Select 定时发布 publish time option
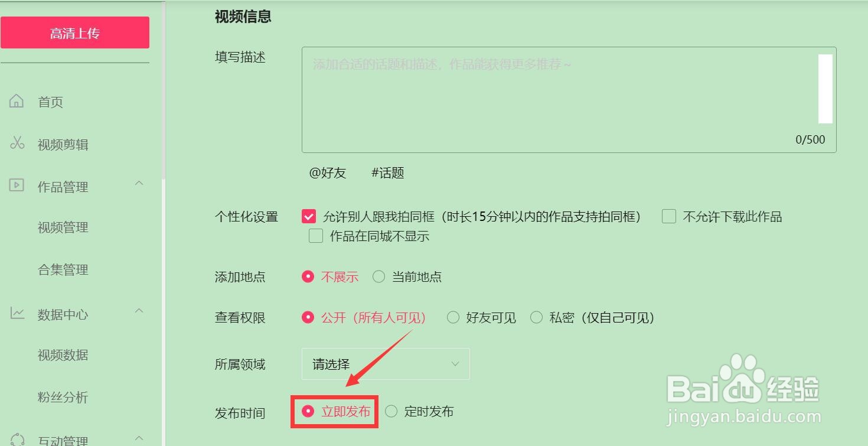This screenshot has height=446, width=868. pyautogui.click(x=391, y=411)
